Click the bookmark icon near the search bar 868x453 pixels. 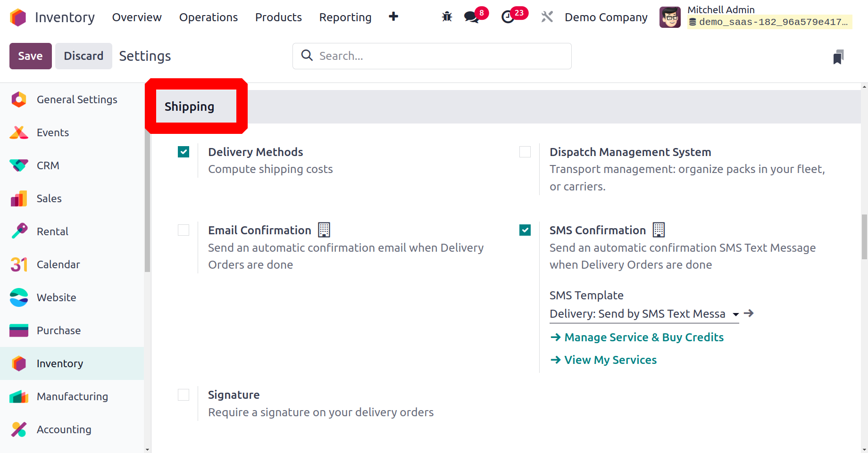coord(838,57)
